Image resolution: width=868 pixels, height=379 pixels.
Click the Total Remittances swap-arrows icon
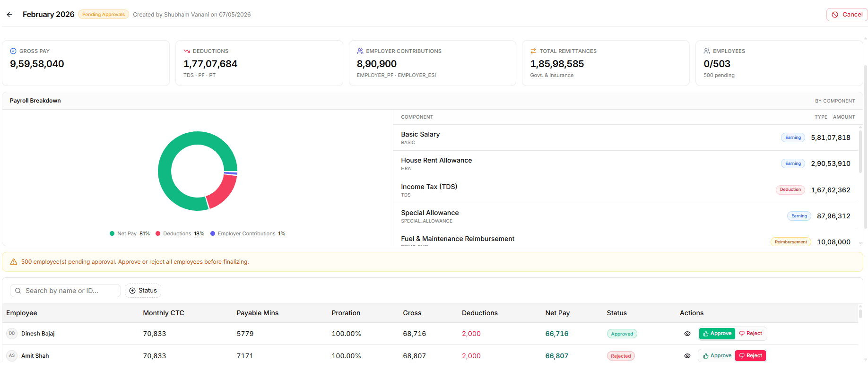(x=533, y=51)
